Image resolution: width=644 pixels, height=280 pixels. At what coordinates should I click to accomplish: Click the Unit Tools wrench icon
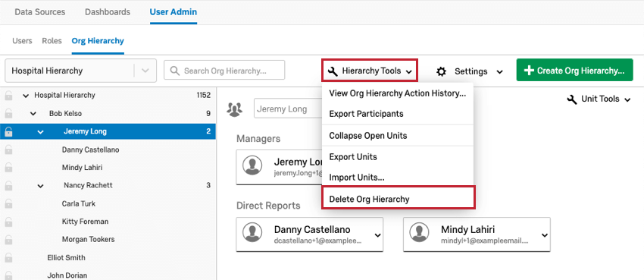point(572,99)
